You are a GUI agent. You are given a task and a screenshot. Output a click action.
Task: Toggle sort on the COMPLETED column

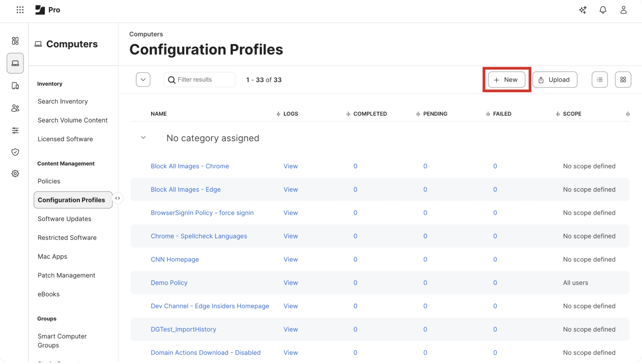point(348,114)
